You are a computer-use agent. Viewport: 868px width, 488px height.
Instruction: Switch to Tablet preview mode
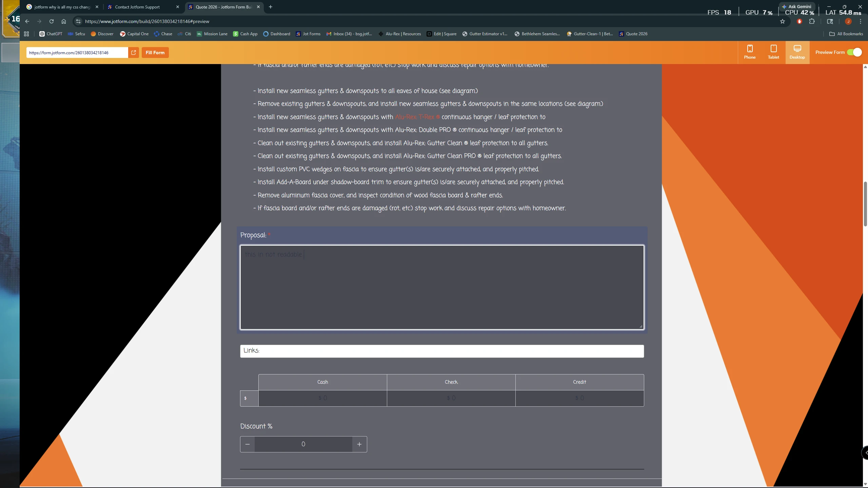click(x=773, y=52)
